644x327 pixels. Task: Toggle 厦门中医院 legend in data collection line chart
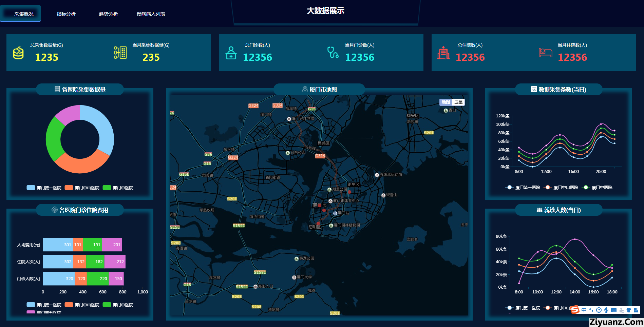coord(598,187)
